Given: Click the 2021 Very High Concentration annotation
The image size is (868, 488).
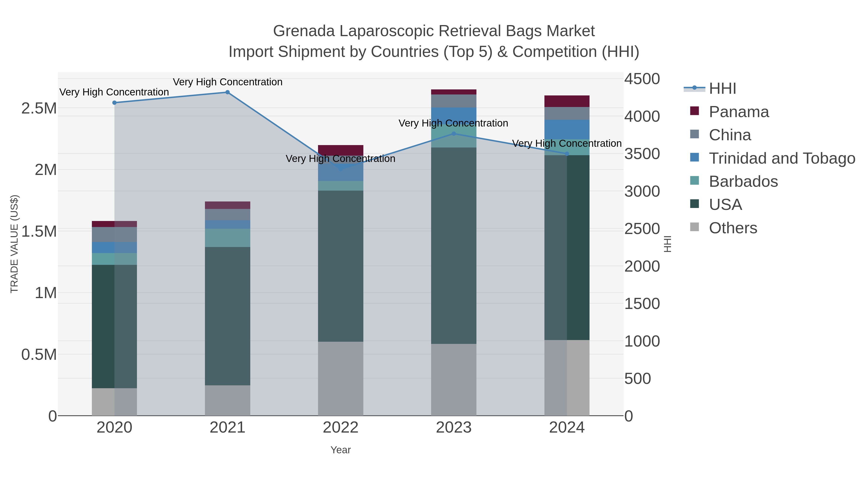Looking at the screenshot, I should (228, 82).
